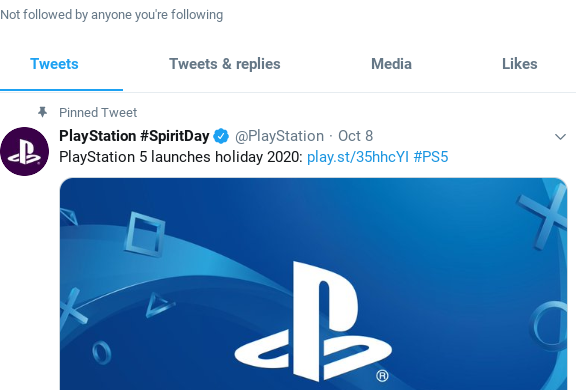Switch to the Tweets & replies tab
Viewport: 576px width, 390px height.
point(224,64)
